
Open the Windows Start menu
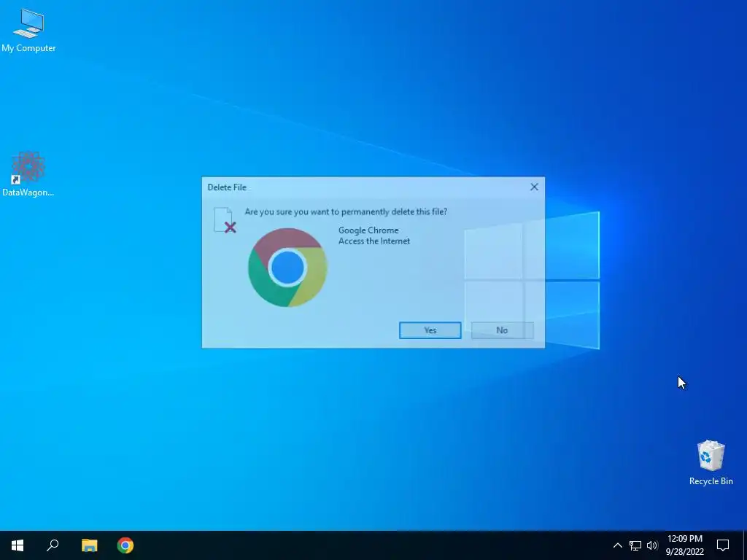click(x=18, y=545)
